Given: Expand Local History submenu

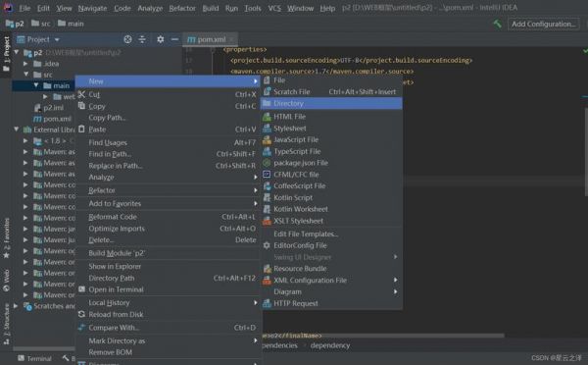Looking at the screenshot, I should coord(168,302).
